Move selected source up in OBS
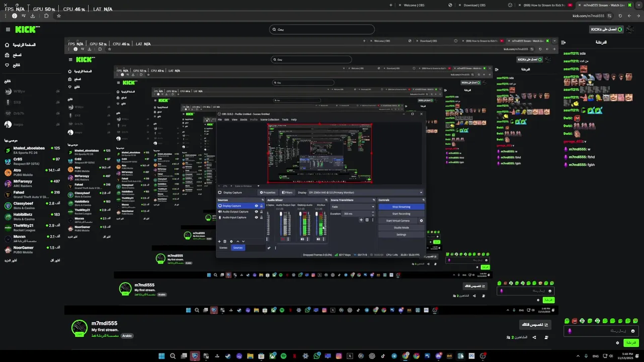 click(x=238, y=241)
